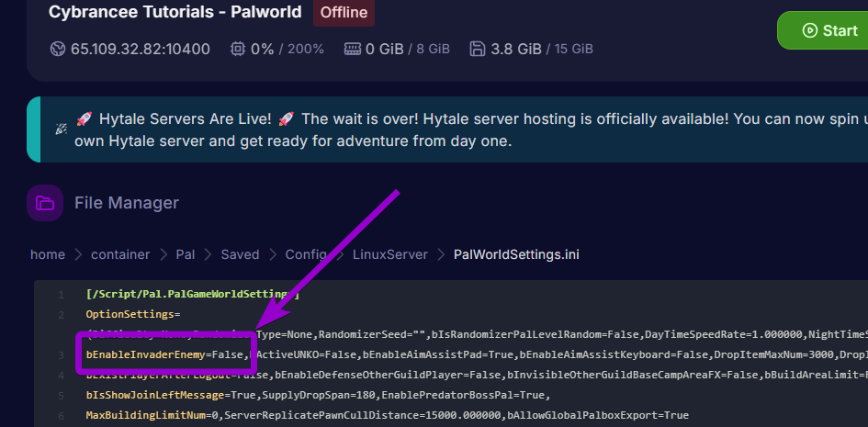Click the CPU chip usage icon
Image resolution: width=868 pixels, height=427 pixels.
pos(237,49)
